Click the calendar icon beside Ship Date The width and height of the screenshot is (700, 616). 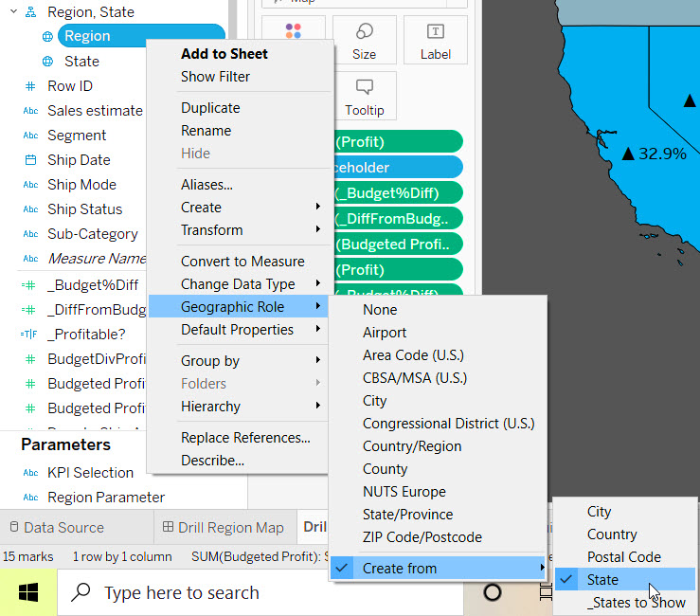point(30,160)
